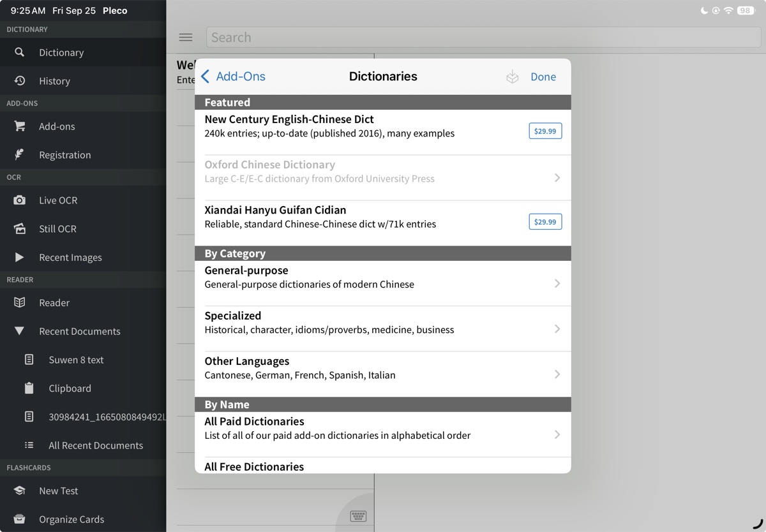Open Dictionary from the sidebar magnifier icon
The image size is (766, 532).
(20, 52)
